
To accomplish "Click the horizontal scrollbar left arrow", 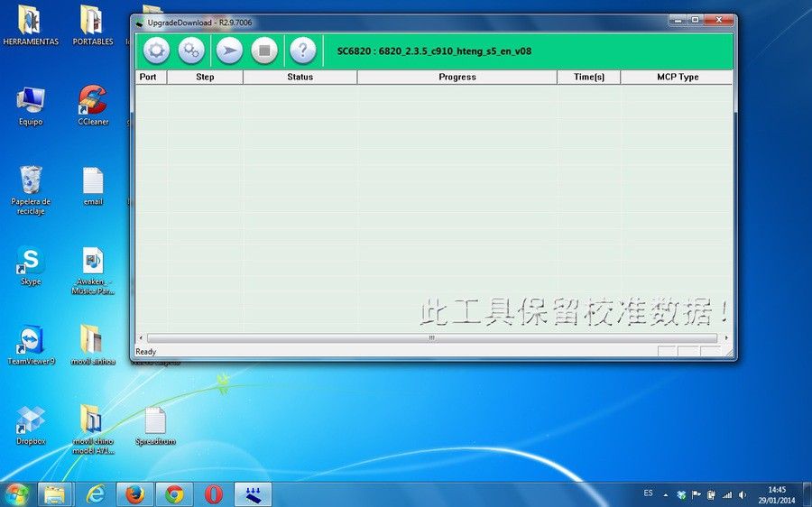I will pyautogui.click(x=141, y=338).
